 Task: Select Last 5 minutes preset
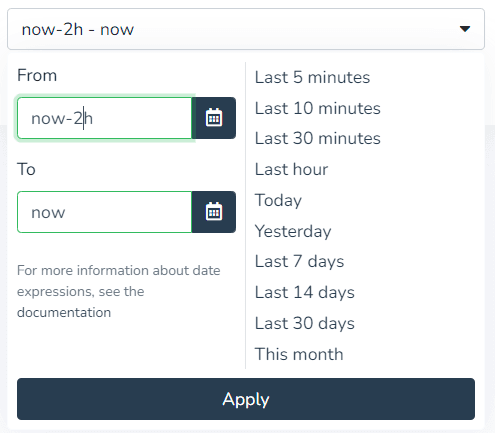point(312,77)
